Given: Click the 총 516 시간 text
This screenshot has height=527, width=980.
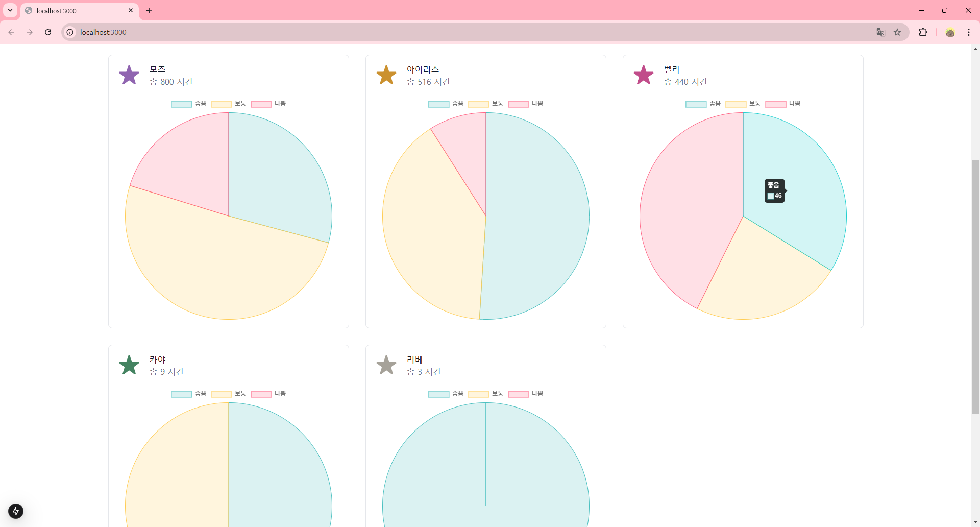Looking at the screenshot, I should [x=428, y=82].
